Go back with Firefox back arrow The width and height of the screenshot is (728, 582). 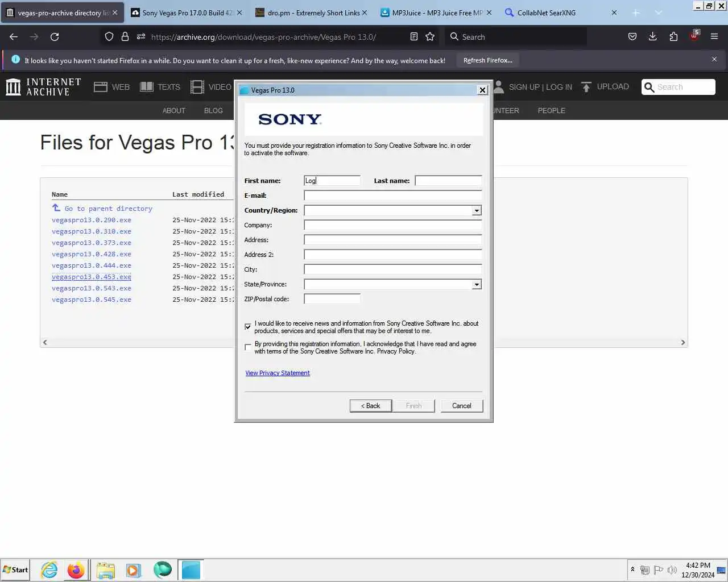coord(14,36)
